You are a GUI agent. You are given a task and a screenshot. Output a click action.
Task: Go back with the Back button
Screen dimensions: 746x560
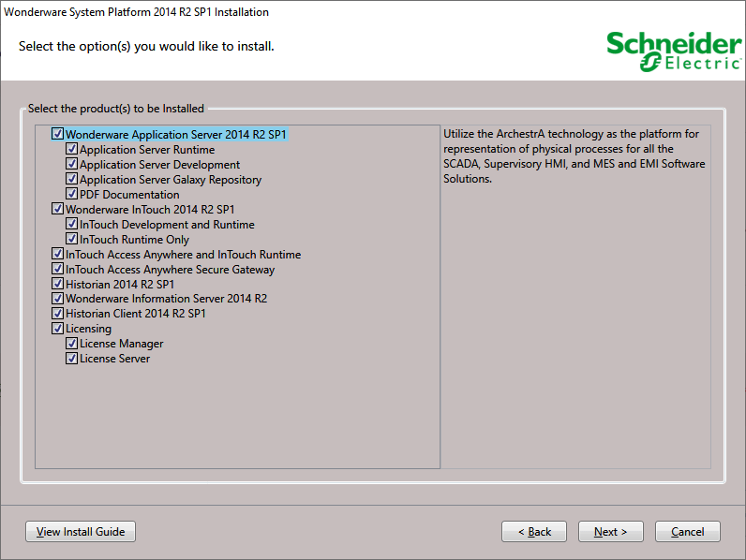534,532
